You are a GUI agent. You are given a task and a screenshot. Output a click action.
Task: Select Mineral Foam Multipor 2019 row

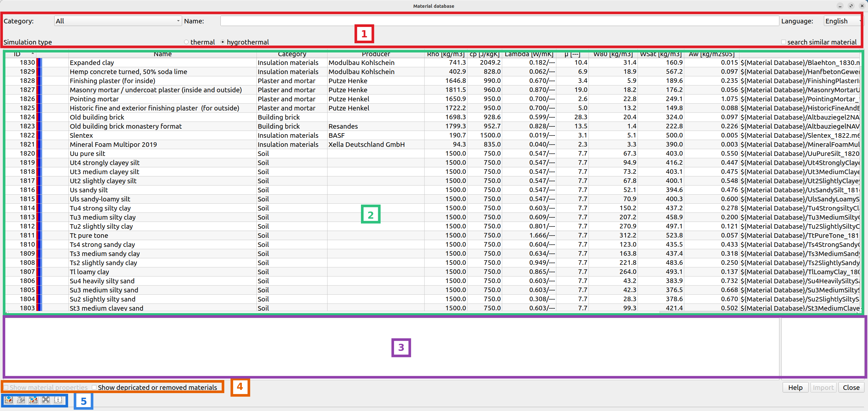coord(433,144)
